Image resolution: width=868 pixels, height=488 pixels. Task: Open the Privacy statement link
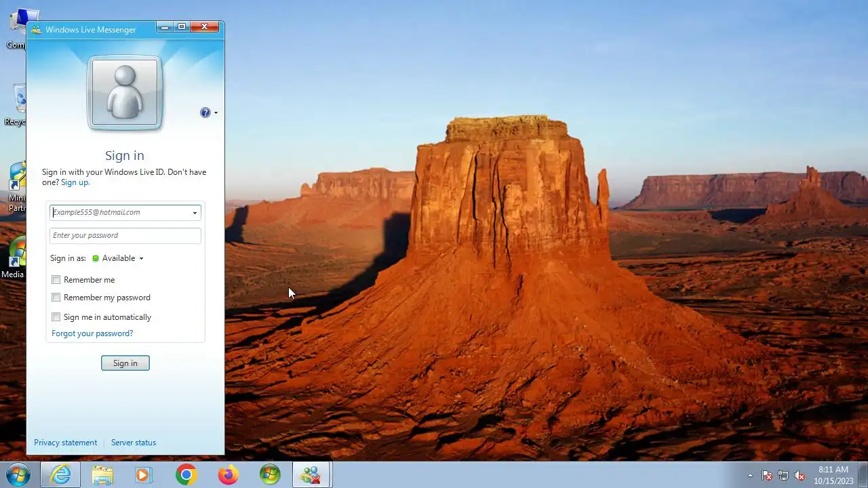[x=65, y=443]
